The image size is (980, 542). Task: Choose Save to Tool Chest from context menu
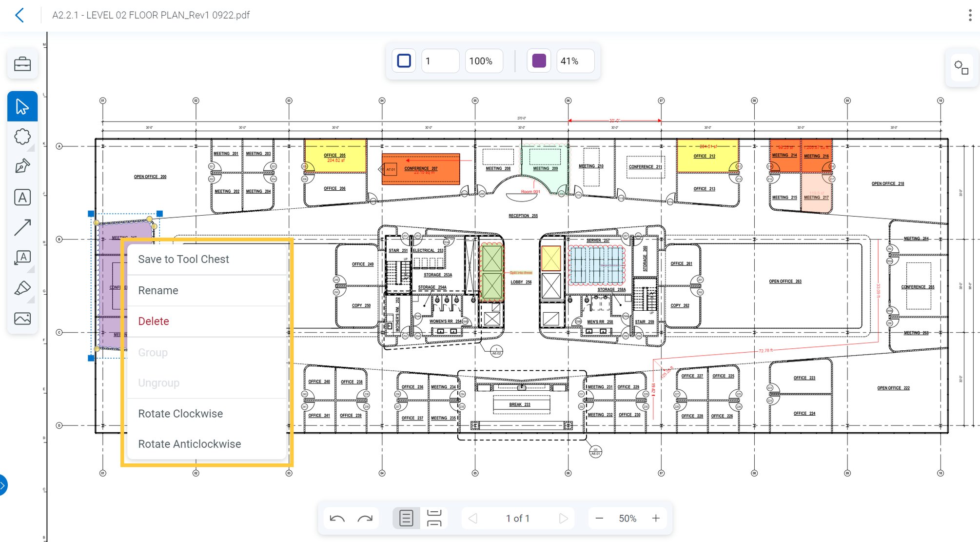click(184, 259)
